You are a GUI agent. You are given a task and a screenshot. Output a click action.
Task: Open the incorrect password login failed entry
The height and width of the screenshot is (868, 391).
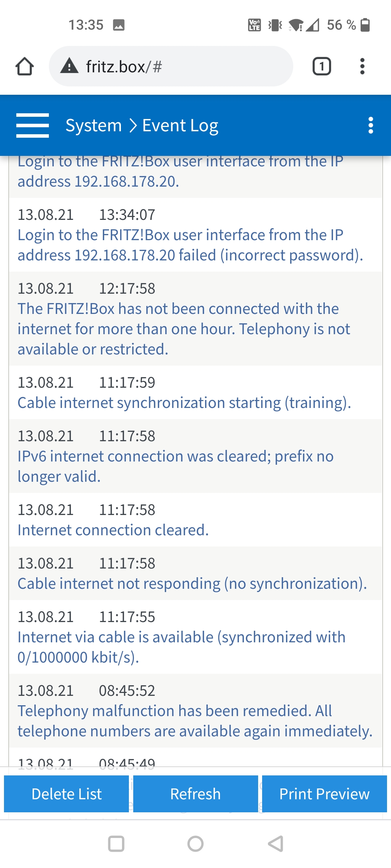[195, 235]
